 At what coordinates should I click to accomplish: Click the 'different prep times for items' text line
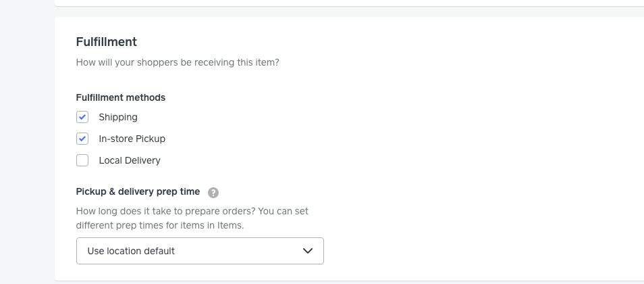[x=160, y=225]
